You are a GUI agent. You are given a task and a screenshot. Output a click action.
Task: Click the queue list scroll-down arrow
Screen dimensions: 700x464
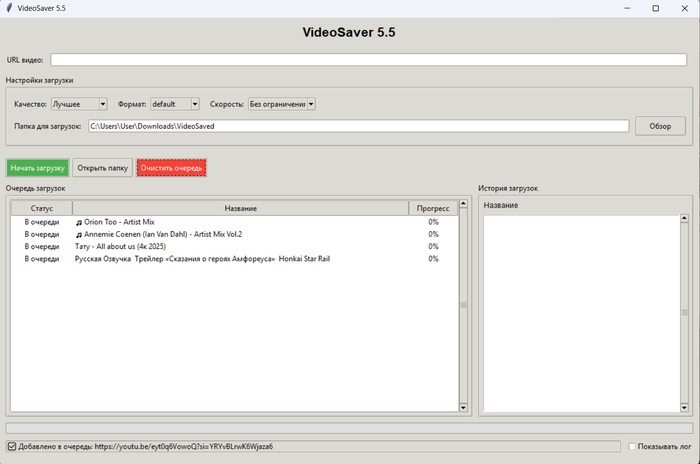tap(463, 407)
